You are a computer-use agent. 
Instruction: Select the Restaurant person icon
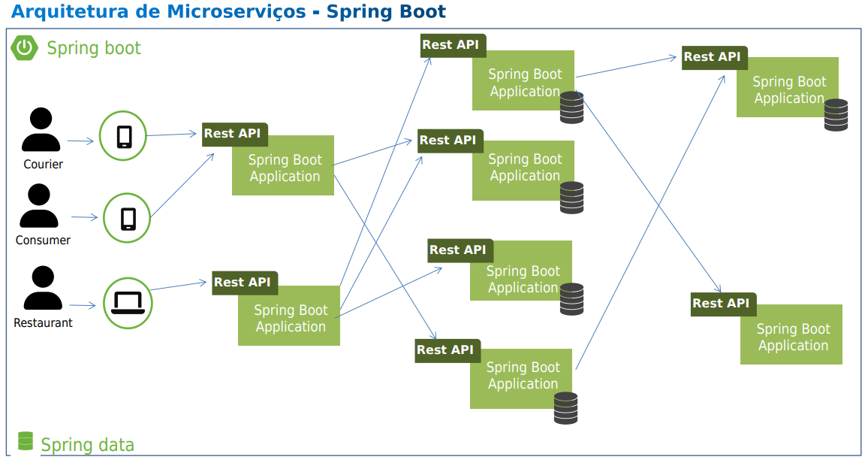[x=43, y=288]
